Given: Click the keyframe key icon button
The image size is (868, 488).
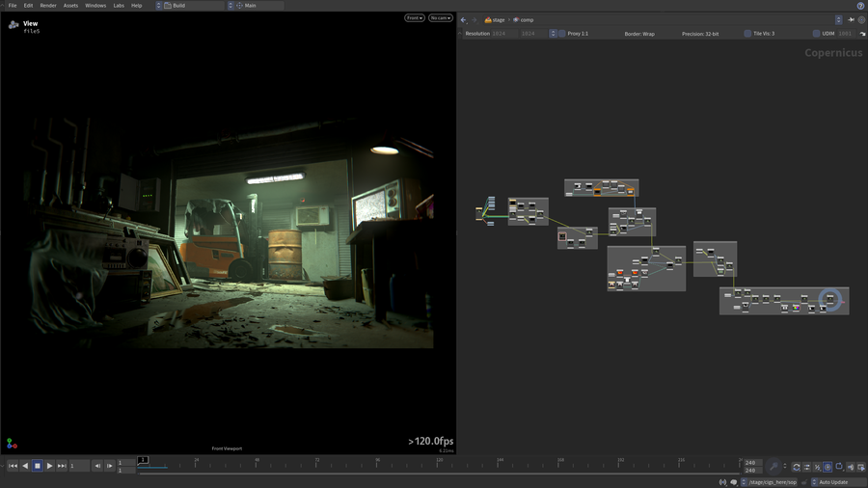Looking at the screenshot, I should click(773, 467).
